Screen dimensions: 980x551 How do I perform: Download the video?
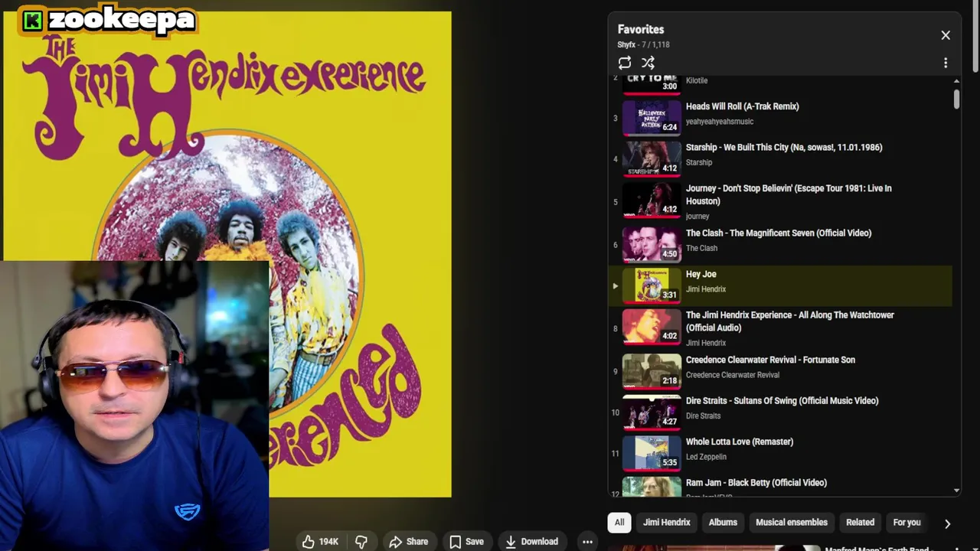[x=532, y=541]
